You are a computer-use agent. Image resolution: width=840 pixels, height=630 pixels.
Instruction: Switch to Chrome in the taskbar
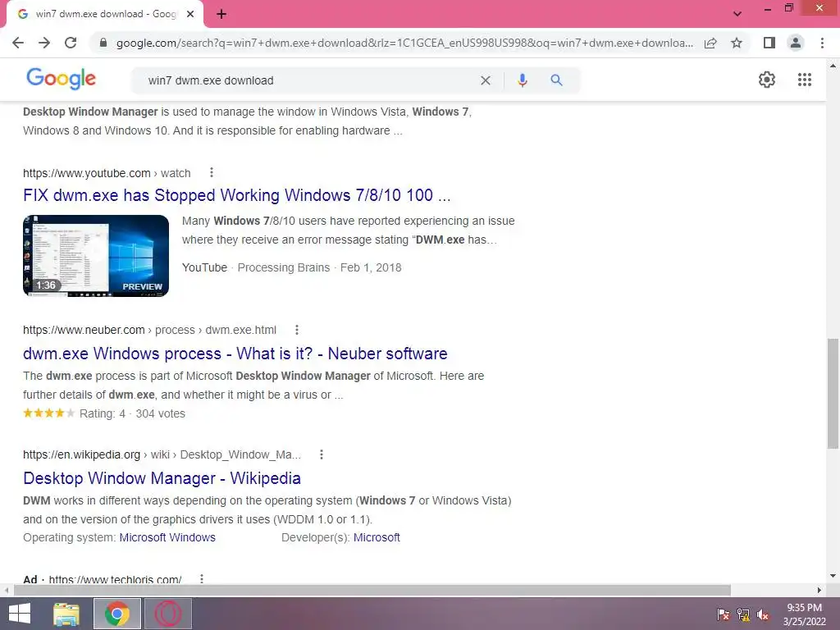tap(117, 614)
